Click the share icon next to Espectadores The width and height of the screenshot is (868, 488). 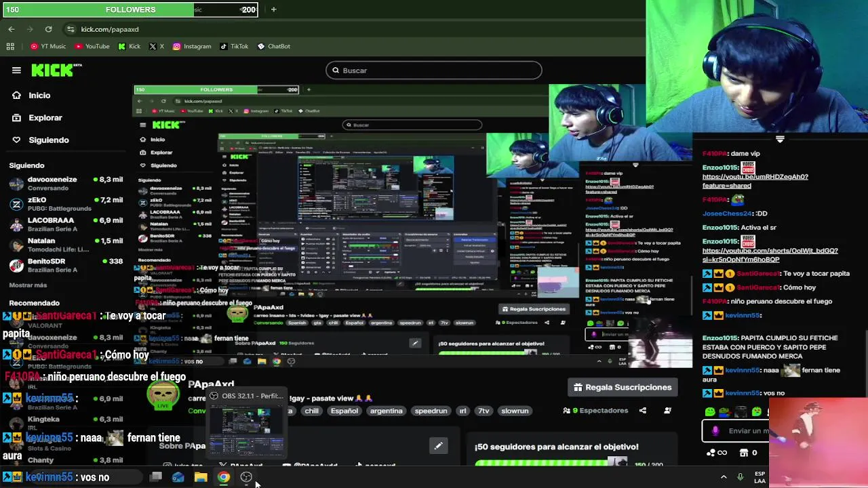click(x=643, y=411)
